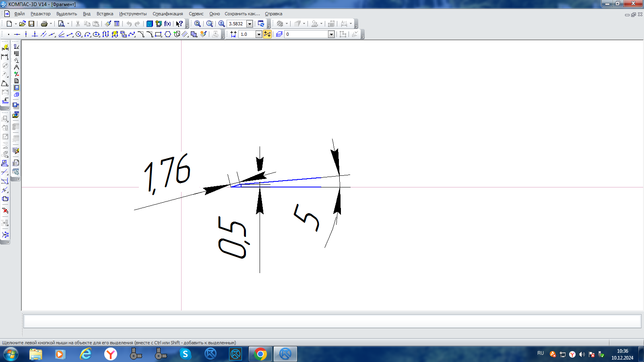Open the Инструменты menu

(133, 14)
